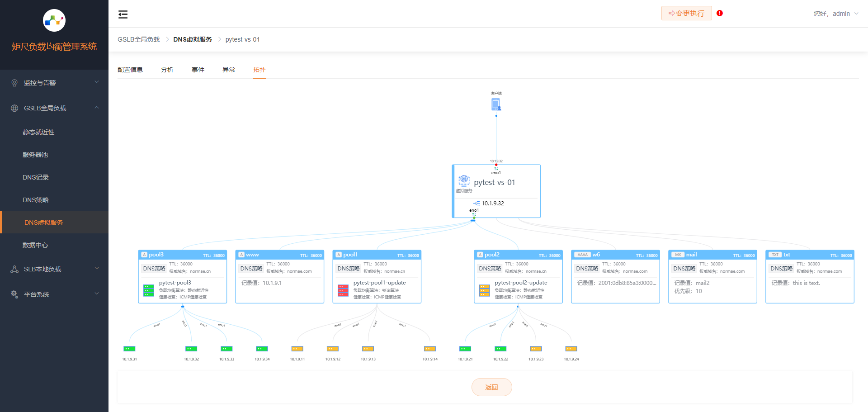This screenshot has height=412, width=868.
Task: Select the green server node 10.1.9.31
Action: [x=129, y=349]
